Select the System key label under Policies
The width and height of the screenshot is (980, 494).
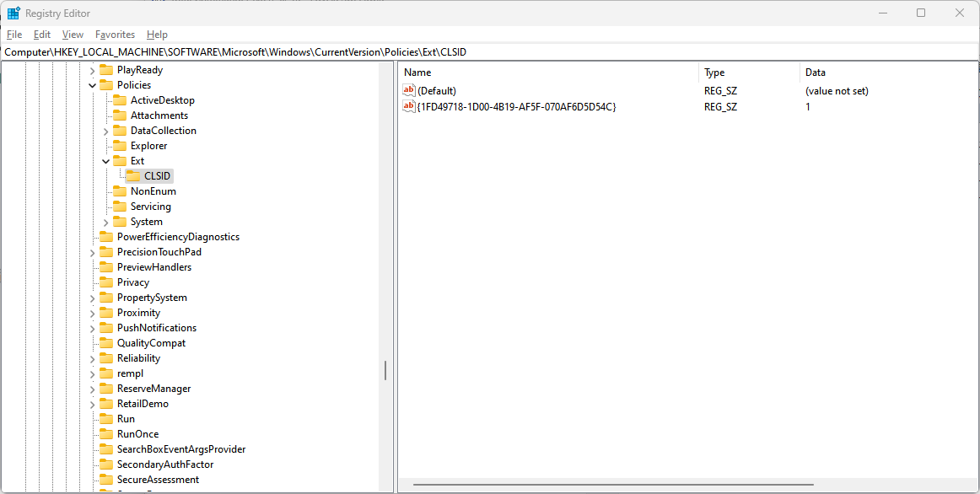[x=146, y=222]
